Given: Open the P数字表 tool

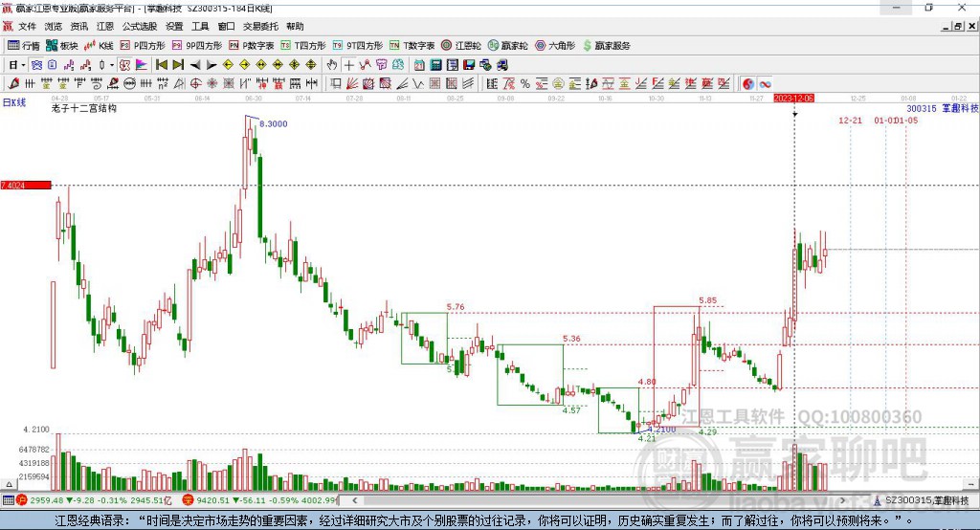Looking at the screenshot, I should [252, 46].
